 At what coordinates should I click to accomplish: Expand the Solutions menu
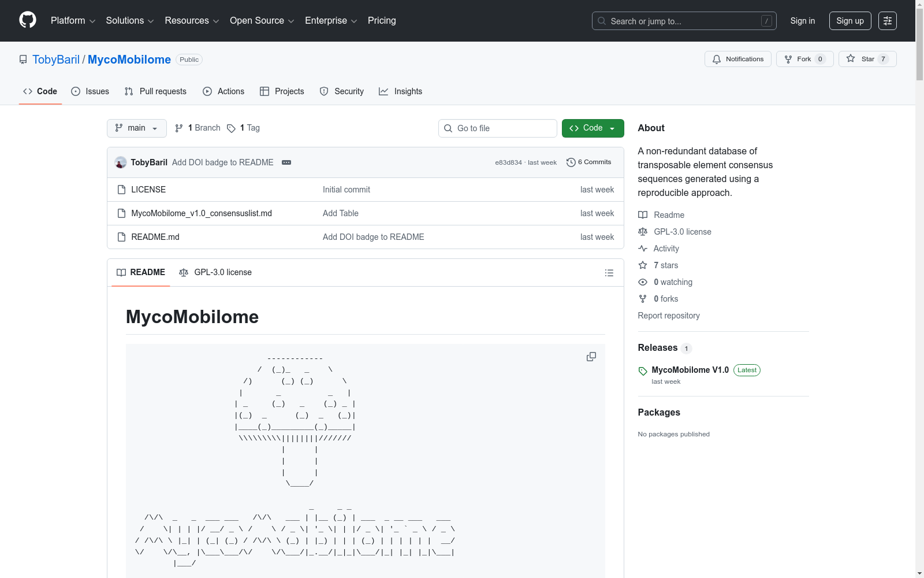click(x=129, y=21)
